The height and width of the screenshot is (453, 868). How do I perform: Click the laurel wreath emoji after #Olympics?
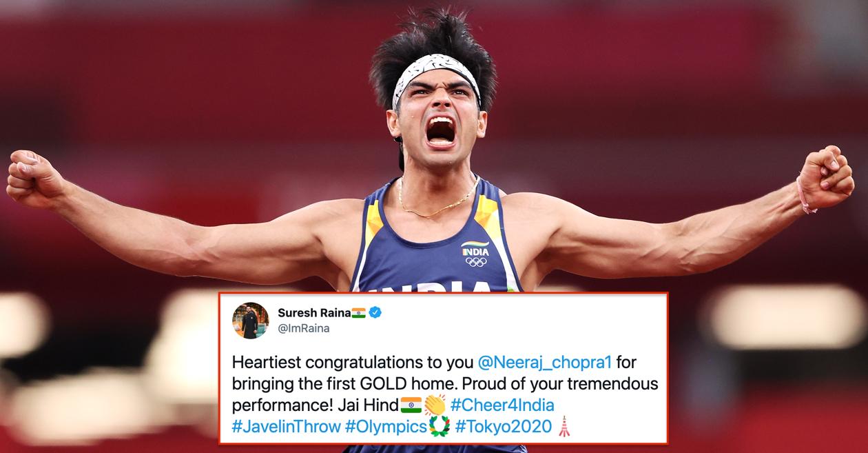[x=440, y=426]
